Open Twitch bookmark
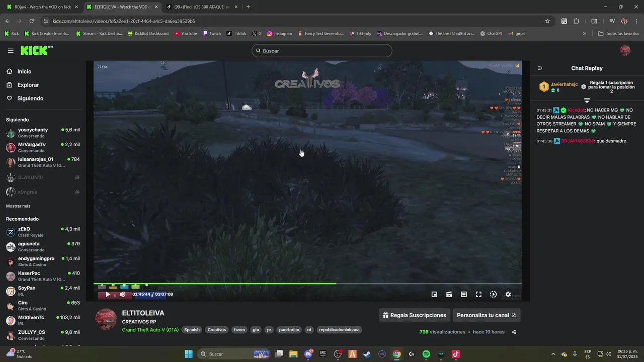The height and width of the screenshot is (362, 644). click(212, 34)
